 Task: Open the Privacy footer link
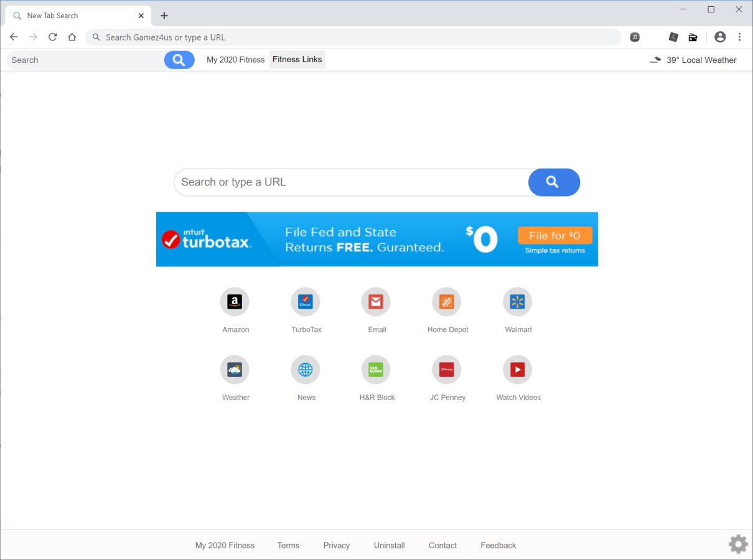tap(337, 545)
